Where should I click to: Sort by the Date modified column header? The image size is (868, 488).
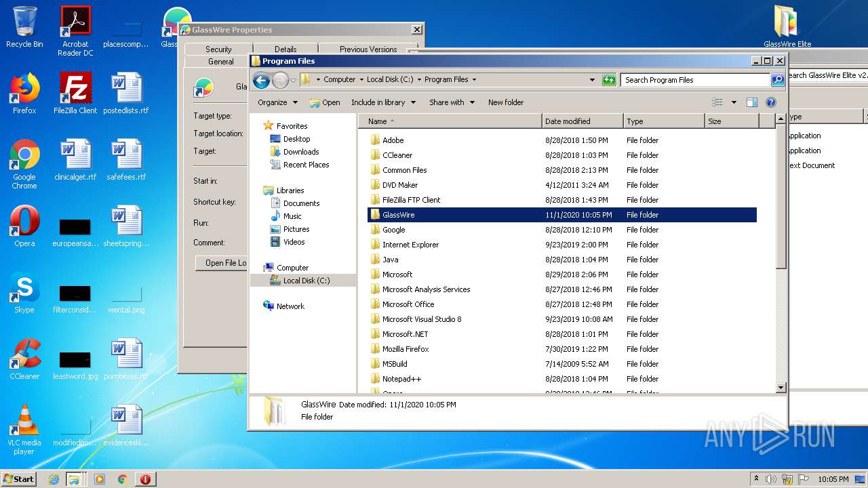(583, 121)
